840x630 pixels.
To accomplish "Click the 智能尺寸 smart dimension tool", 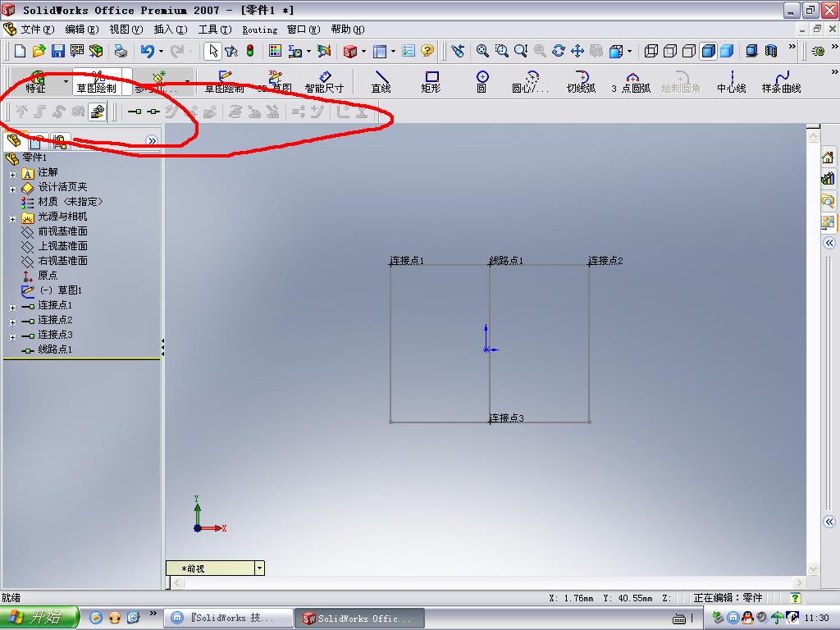I will pos(324,81).
